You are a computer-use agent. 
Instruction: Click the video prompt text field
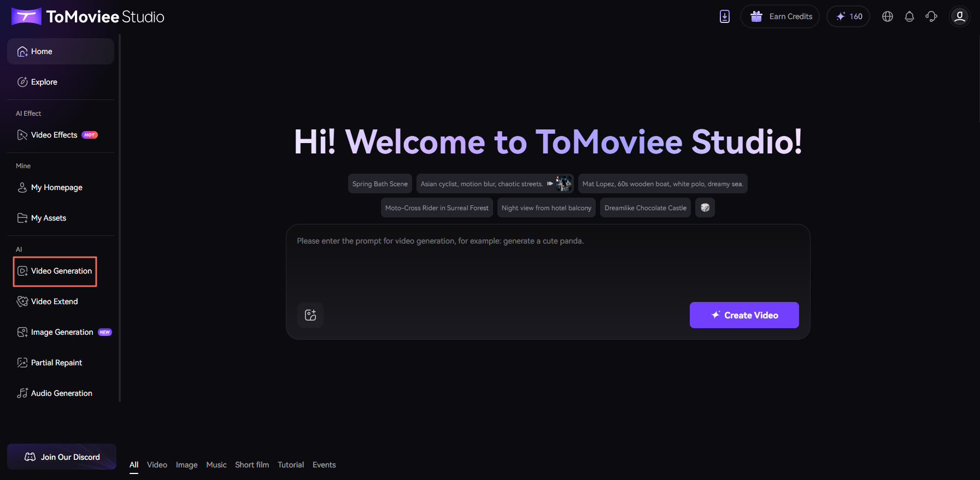548,262
